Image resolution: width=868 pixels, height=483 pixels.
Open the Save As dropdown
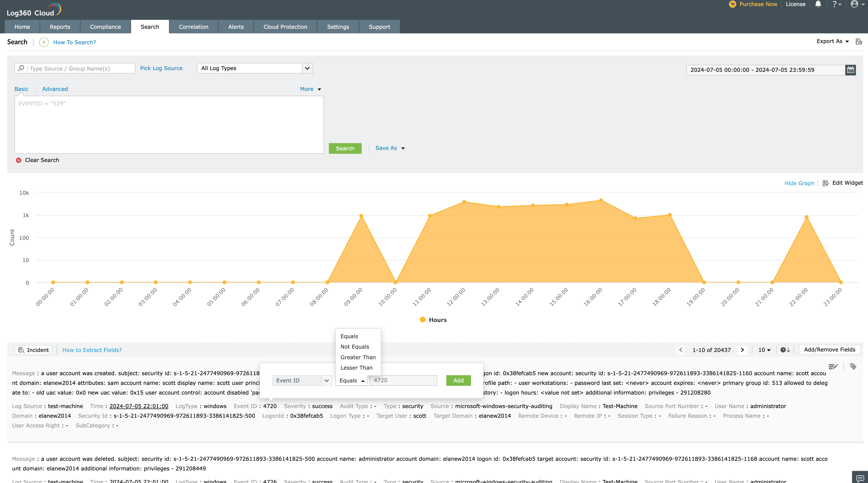390,148
